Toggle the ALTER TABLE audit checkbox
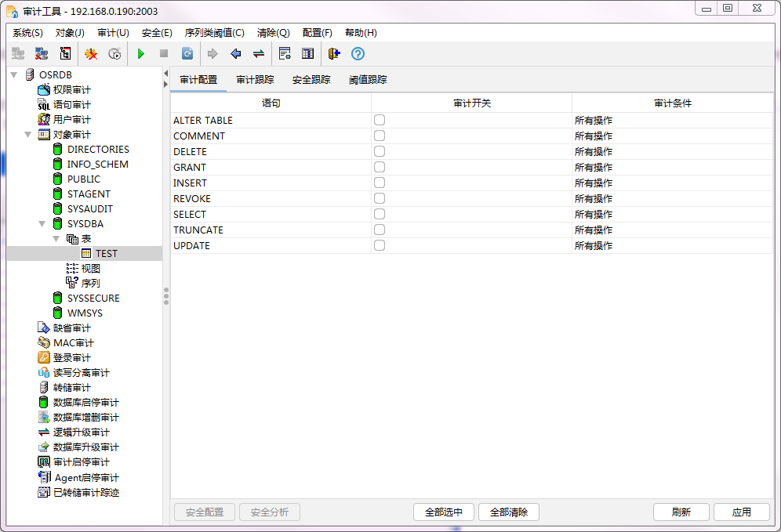Image resolution: width=781 pixels, height=532 pixels. tap(380, 119)
